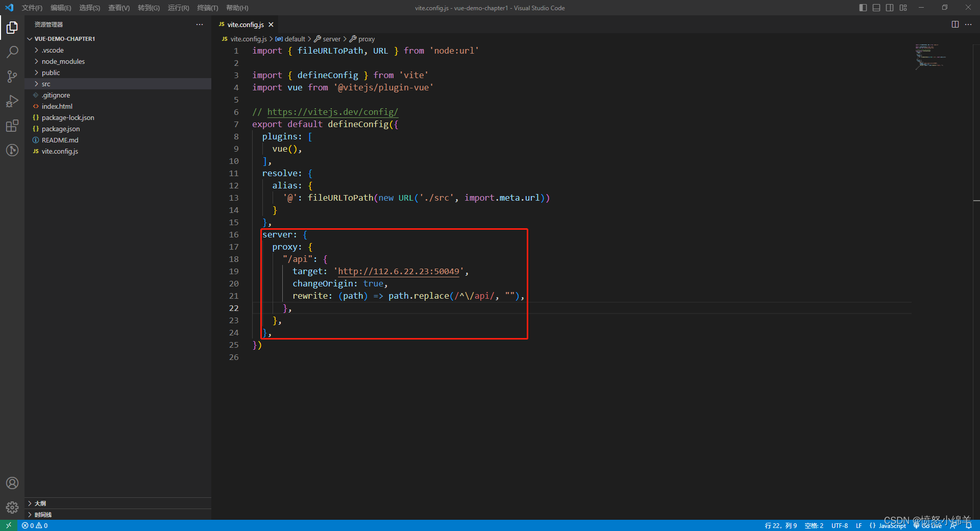Change end of line sequence LF
This screenshot has height=531, width=980.
click(859, 525)
